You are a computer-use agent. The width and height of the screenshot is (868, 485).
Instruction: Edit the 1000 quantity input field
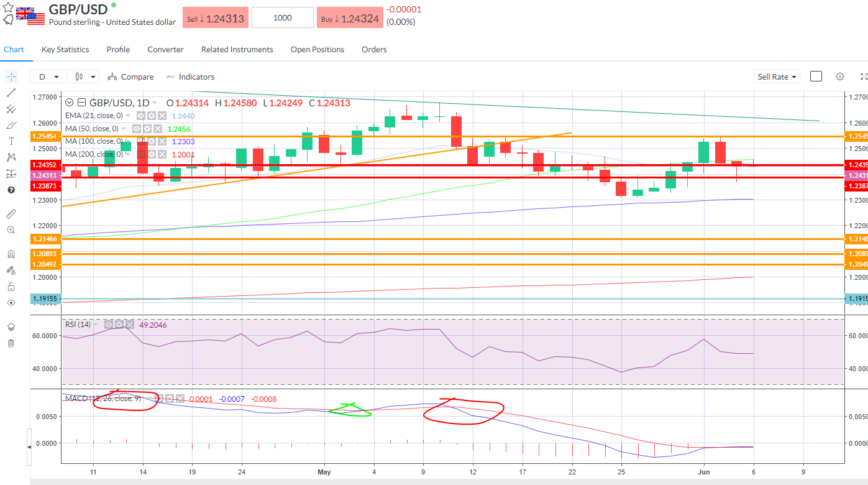(x=282, y=17)
